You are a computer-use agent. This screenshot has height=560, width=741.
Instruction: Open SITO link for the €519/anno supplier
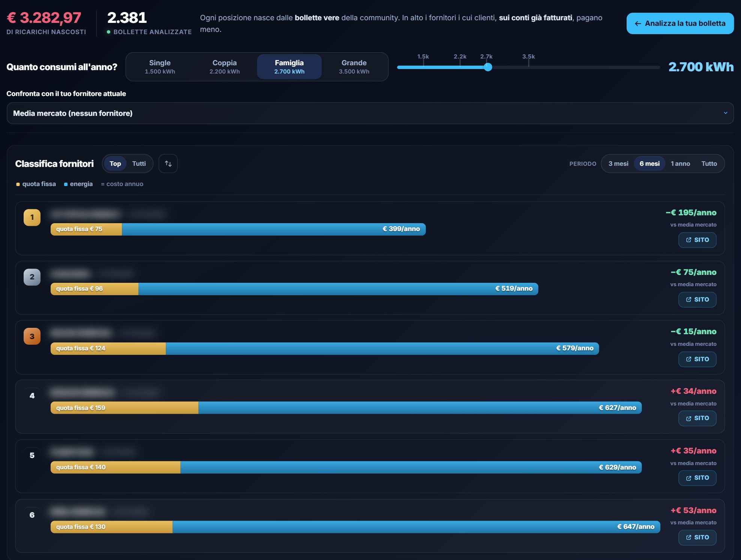point(697,300)
